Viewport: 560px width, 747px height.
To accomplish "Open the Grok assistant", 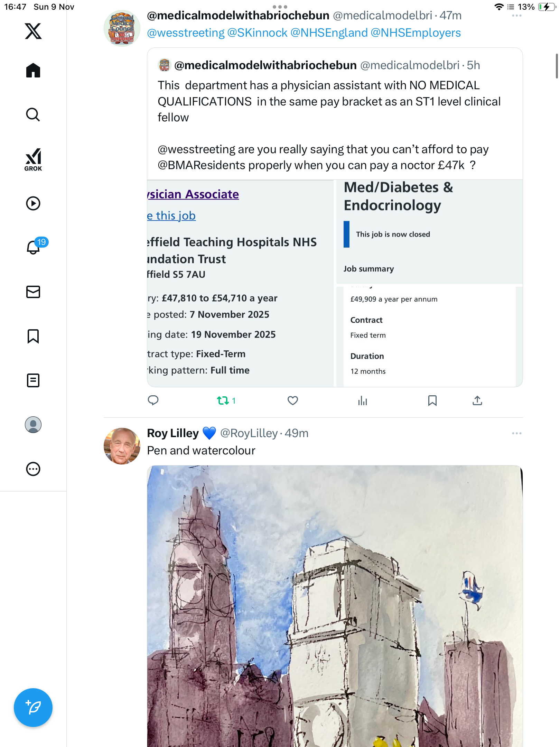I will 33,160.
